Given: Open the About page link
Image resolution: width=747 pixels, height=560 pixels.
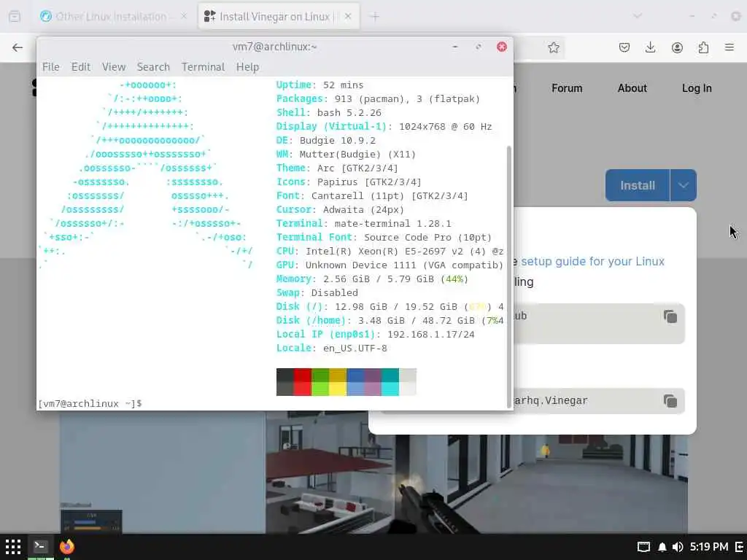Looking at the screenshot, I should coord(632,88).
